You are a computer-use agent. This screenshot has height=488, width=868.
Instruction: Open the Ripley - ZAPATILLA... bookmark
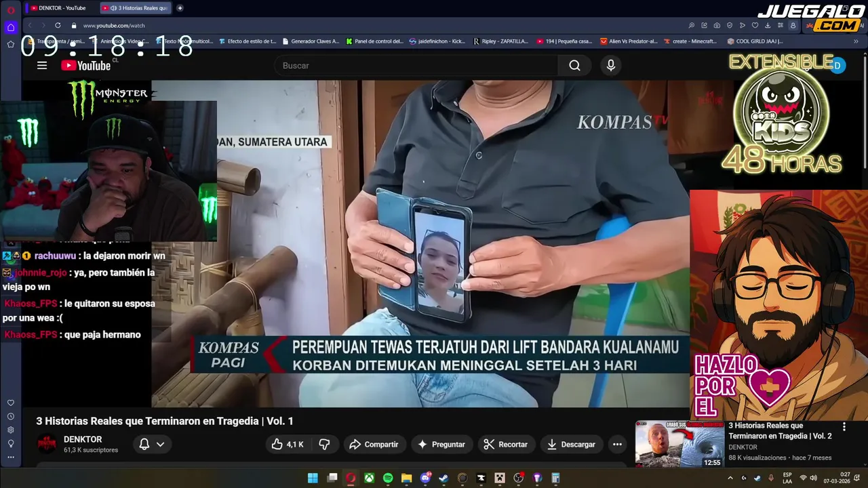(501, 41)
